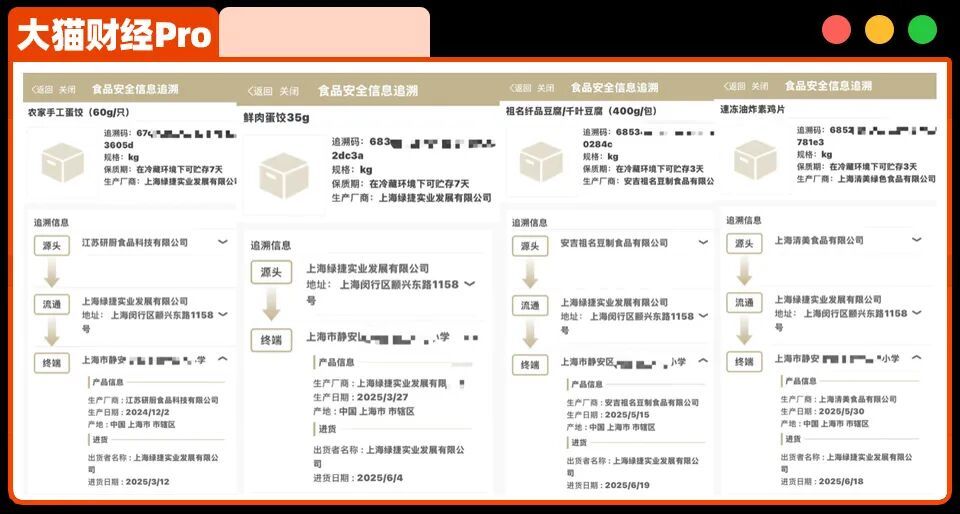Select the 终端 step for 速冻油炸素鸡片

[744, 361]
